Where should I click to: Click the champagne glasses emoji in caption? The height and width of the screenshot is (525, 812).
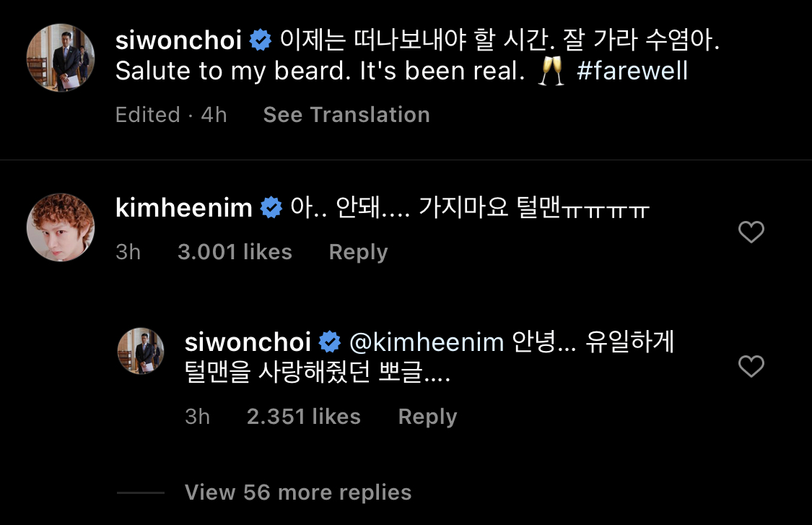pyautogui.click(x=551, y=71)
